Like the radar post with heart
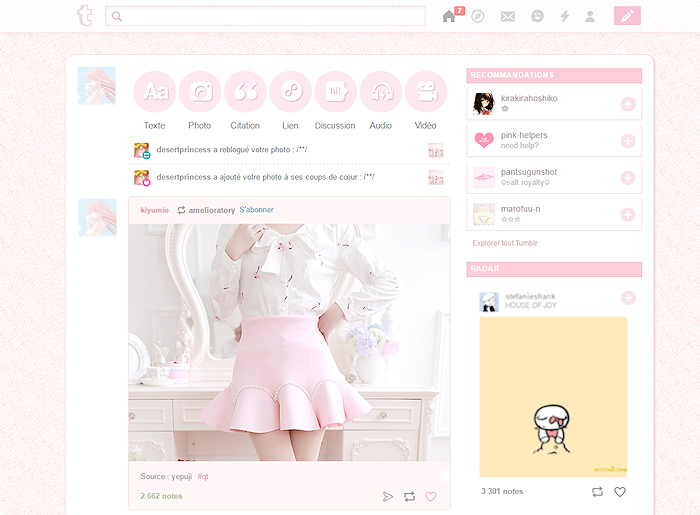 [x=620, y=492]
